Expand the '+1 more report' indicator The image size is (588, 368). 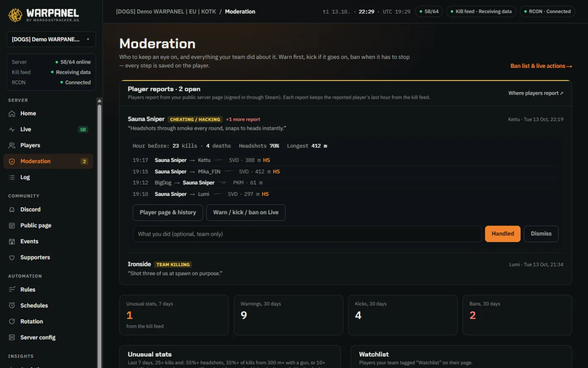click(243, 120)
